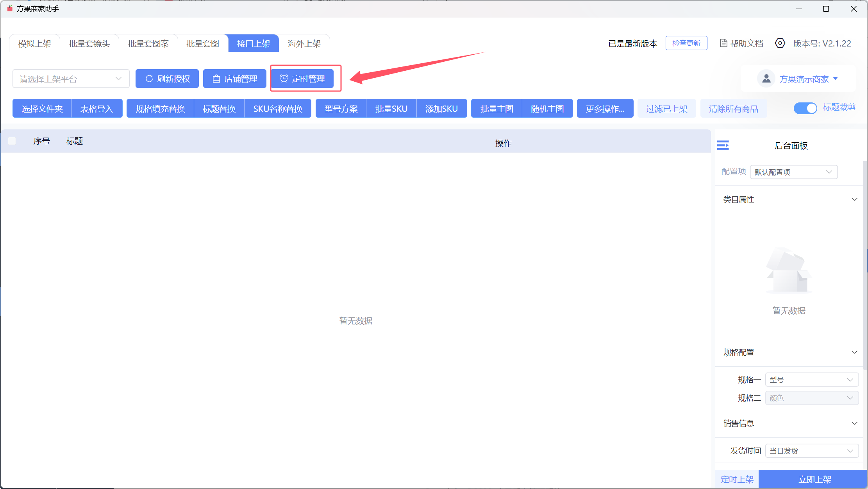Click the app logo in title bar
Image resolution: width=868 pixels, height=489 pixels.
point(10,9)
